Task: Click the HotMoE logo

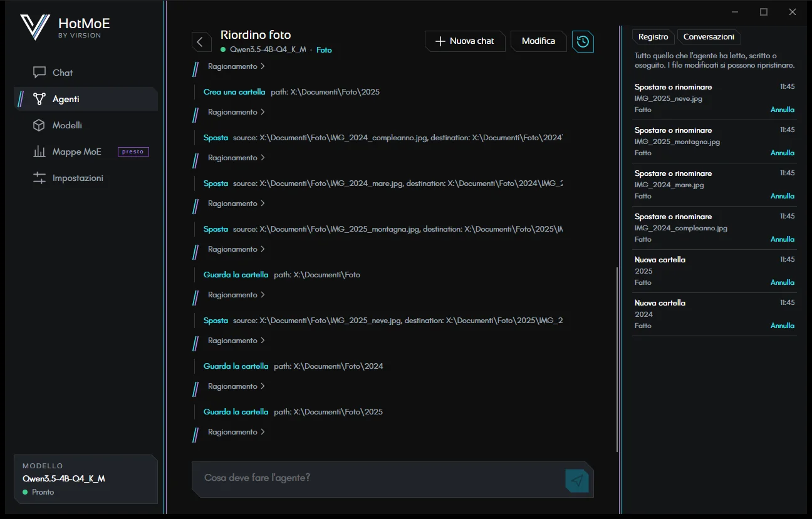Action: (35, 27)
